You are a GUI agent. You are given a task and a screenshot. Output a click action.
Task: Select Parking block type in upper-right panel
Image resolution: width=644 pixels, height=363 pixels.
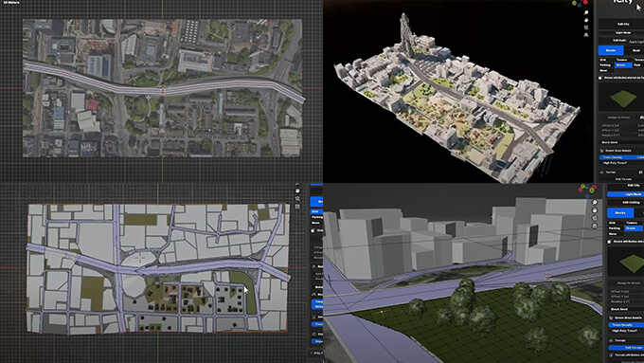coord(606,65)
